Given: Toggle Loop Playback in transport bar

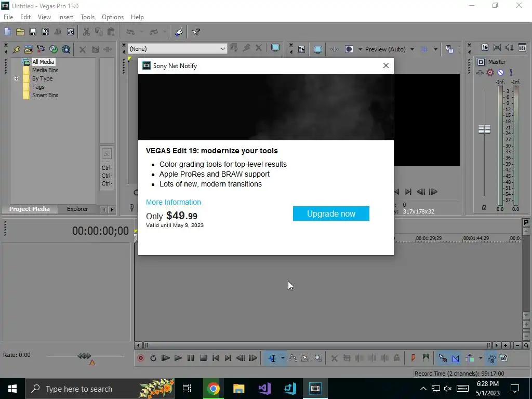Looking at the screenshot, I should [153, 358].
